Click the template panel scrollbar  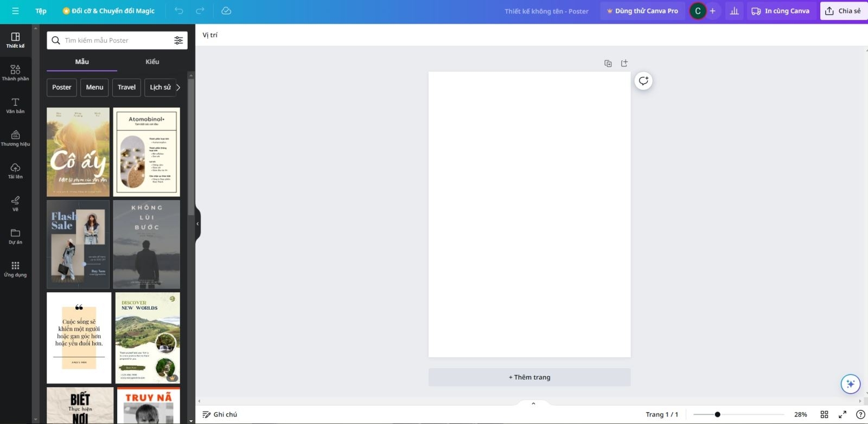point(191,146)
